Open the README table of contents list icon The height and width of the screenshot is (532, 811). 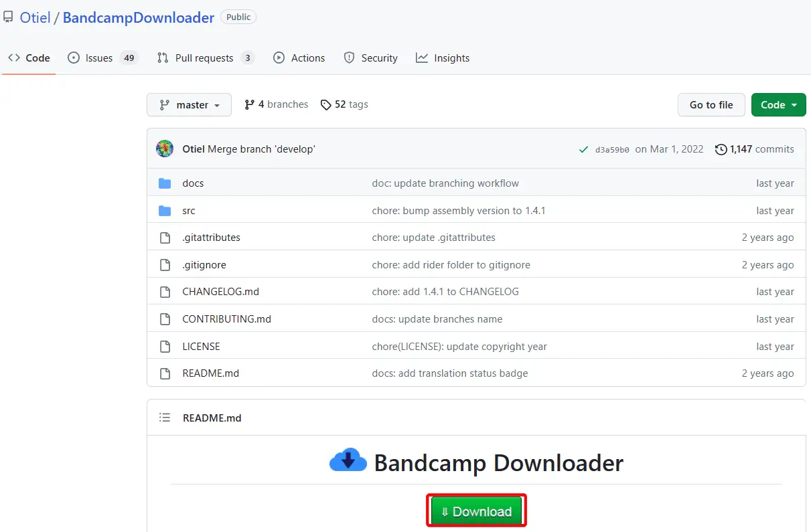[165, 418]
